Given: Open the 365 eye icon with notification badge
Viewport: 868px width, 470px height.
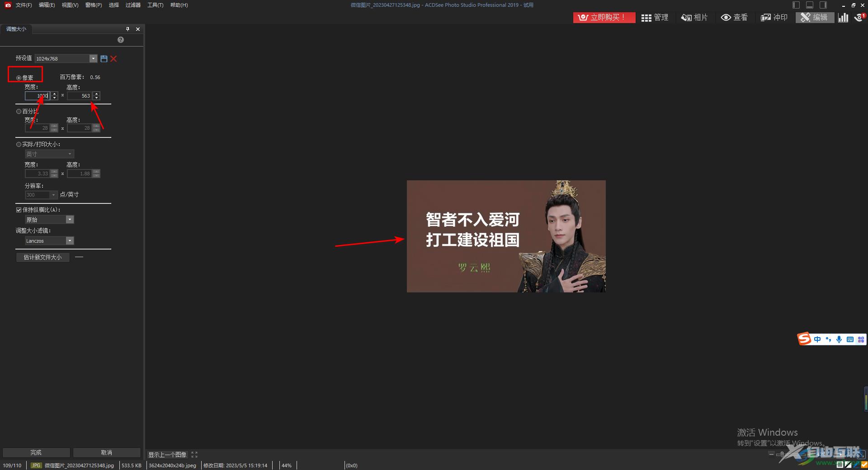Looking at the screenshot, I should 859,17.
